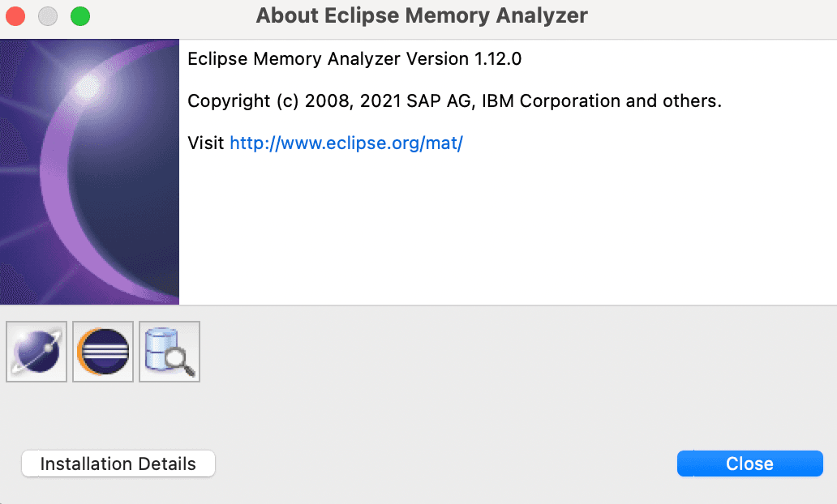Click the IBM Corporation and others text
This screenshot has height=504, width=837.
click(602, 100)
